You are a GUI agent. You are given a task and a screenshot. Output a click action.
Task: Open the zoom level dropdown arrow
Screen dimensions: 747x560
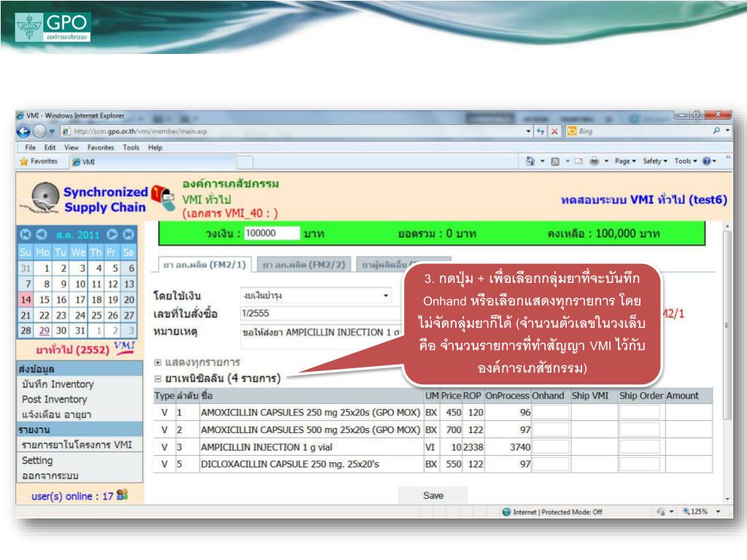(x=718, y=512)
